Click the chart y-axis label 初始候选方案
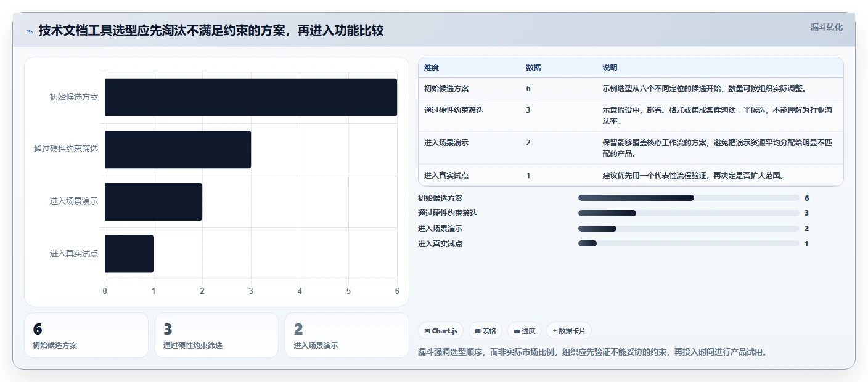Image resolution: width=868 pixels, height=382 pixels. tap(74, 97)
